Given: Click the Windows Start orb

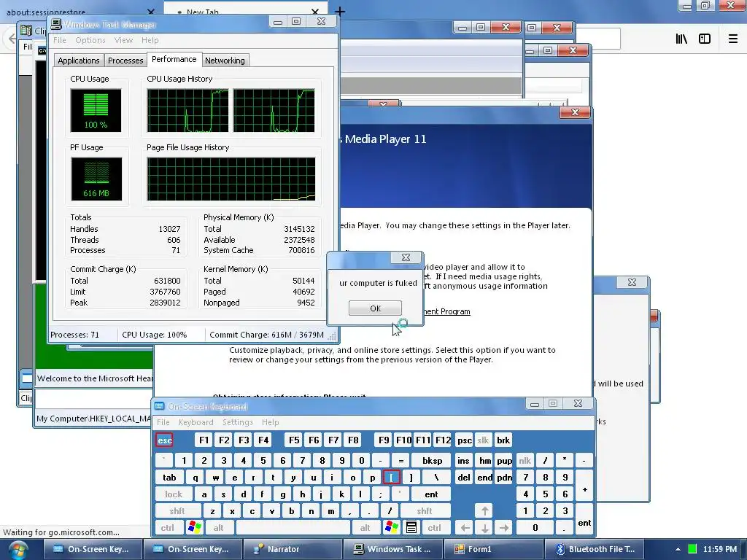Looking at the screenshot, I should pyautogui.click(x=18, y=550).
